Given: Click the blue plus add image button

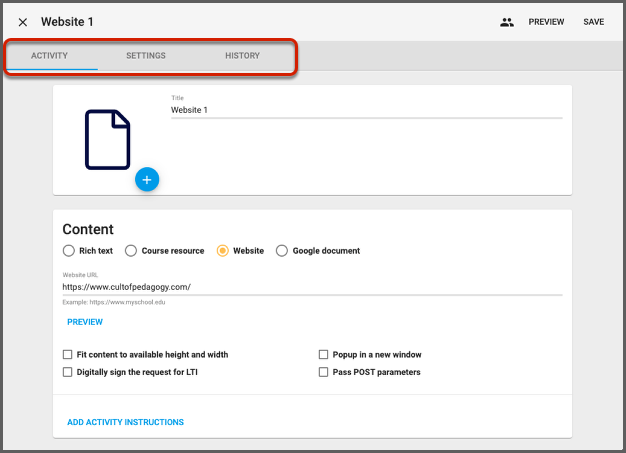Looking at the screenshot, I should pyautogui.click(x=147, y=179).
